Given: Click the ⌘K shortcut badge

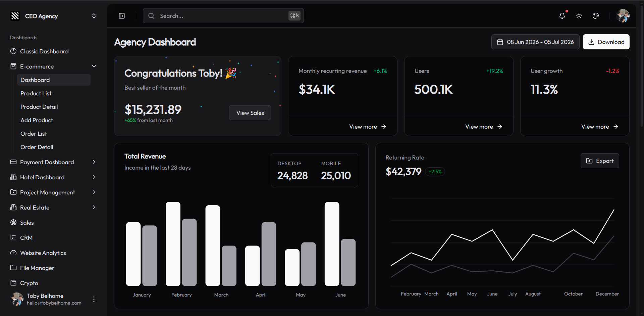Looking at the screenshot, I should pyautogui.click(x=294, y=15).
